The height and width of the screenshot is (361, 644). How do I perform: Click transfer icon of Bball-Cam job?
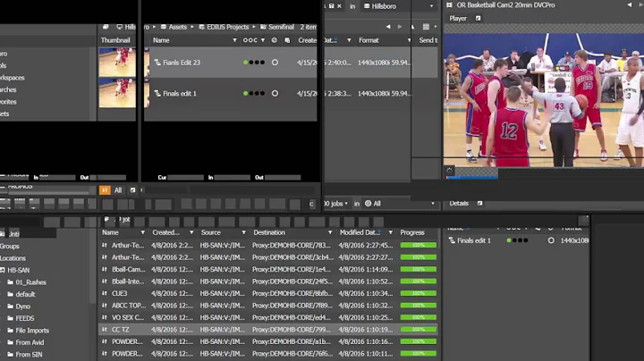point(105,269)
